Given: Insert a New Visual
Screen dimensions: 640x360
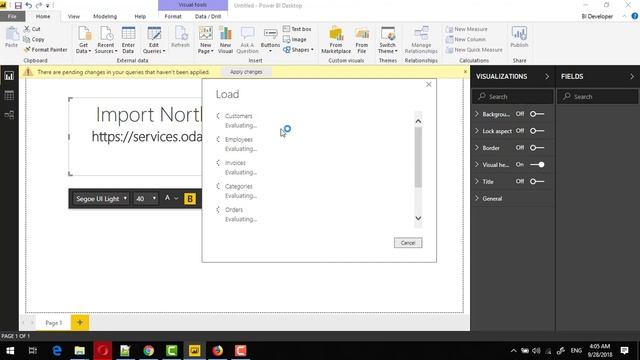Looking at the screenshot, I should [225, 40].
